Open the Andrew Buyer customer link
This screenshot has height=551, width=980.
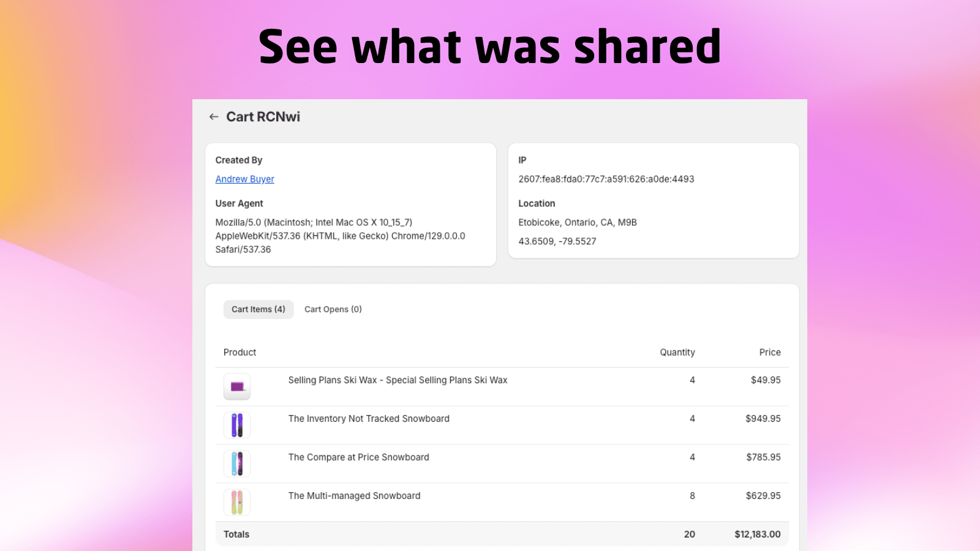click(x=244, y=179)
